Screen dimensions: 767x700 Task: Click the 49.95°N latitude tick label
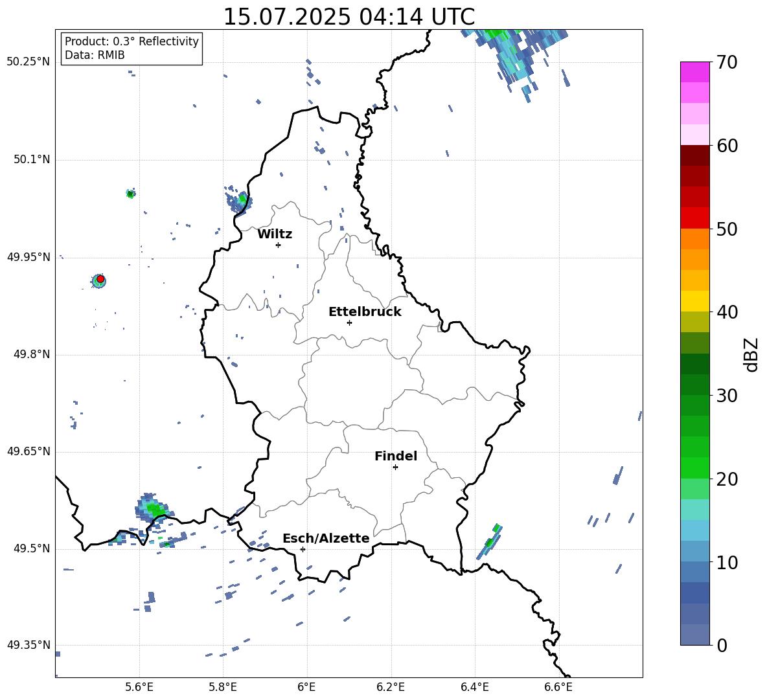tap(29, 257)
